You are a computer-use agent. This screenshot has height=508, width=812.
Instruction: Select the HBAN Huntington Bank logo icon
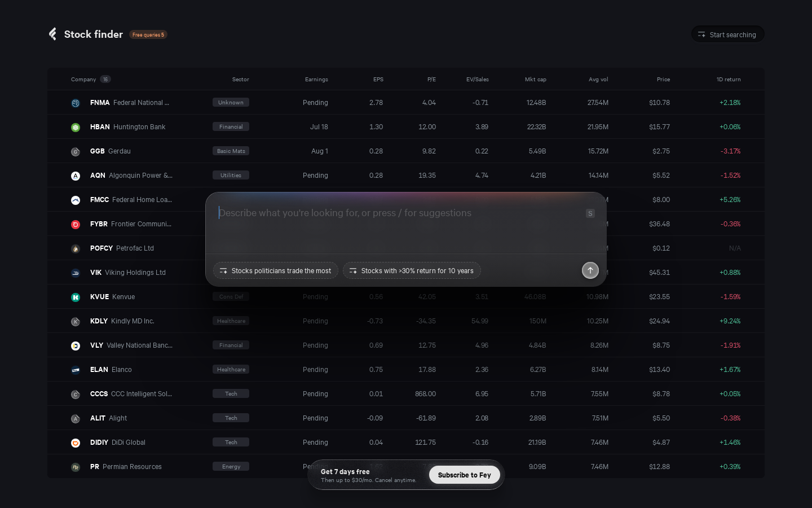pyautogui.click(x=76, y=127)
